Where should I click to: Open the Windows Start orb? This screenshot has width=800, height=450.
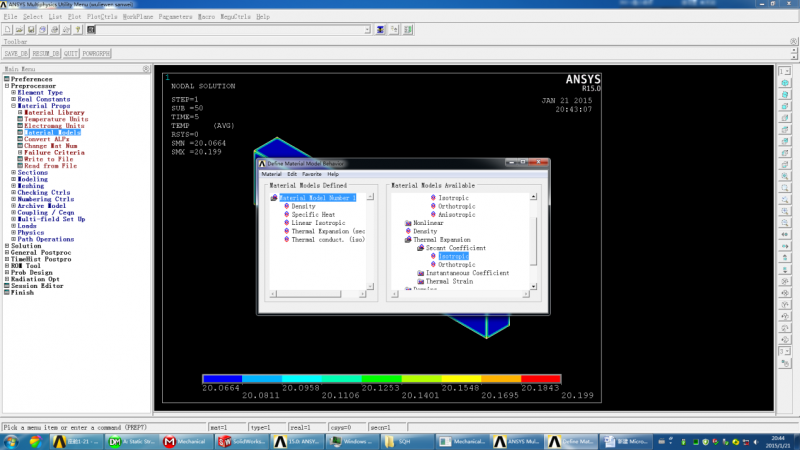pyautogui.click(x=11, y=442)
